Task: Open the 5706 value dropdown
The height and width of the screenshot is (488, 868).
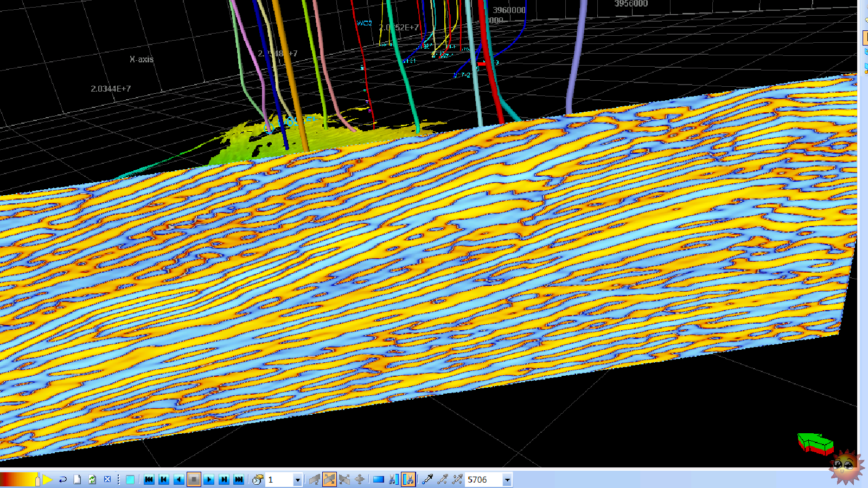Action: pos(507,480)
